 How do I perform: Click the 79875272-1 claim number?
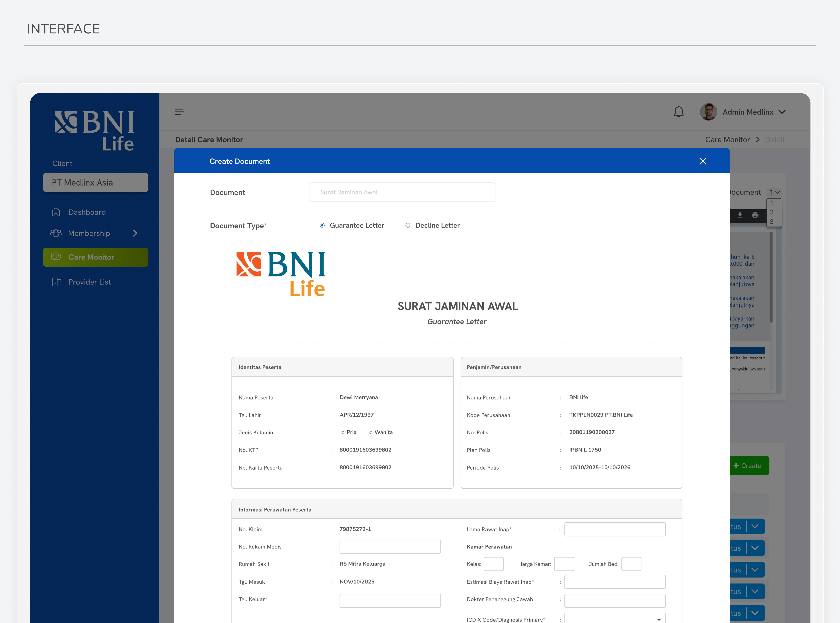pos(355,529)
